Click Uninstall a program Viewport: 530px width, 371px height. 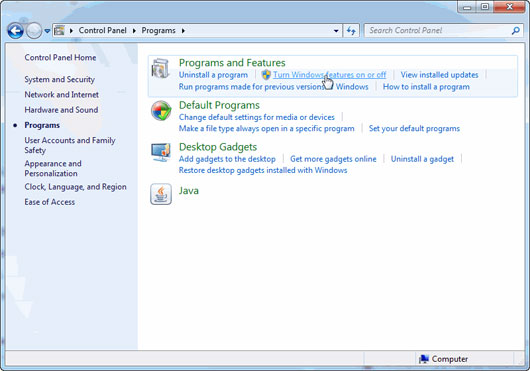pyautogui.click(x=213, y=75)
